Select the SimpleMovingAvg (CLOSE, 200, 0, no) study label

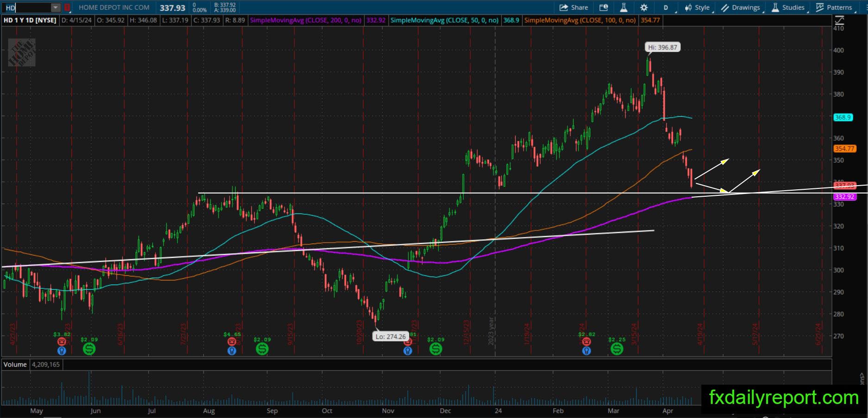[306, 20]
